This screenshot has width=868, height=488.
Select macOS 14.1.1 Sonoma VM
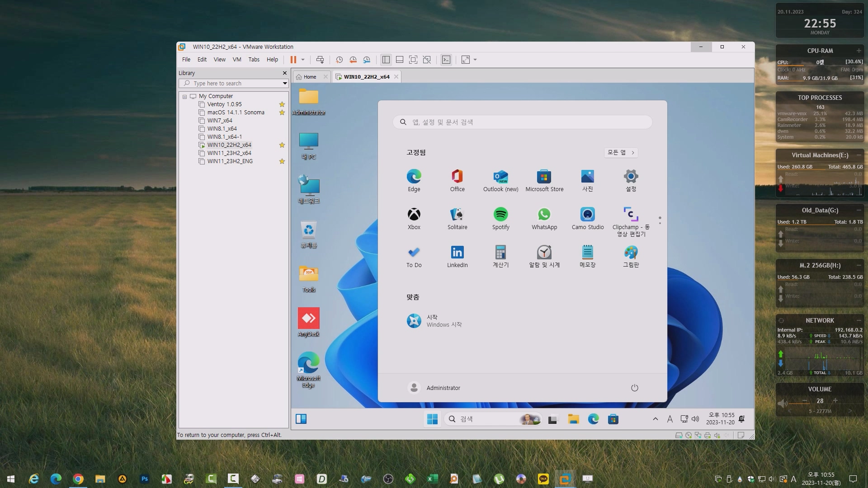click(236, 113)
